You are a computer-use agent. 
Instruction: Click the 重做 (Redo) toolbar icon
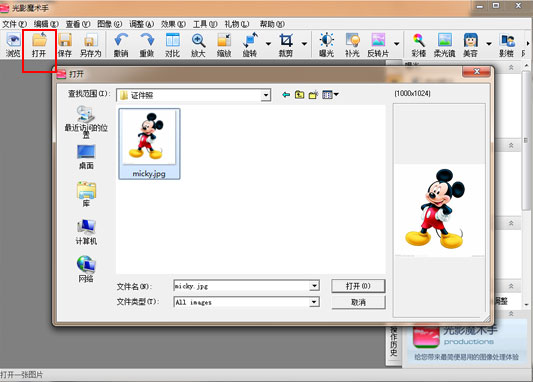point(147,45)
